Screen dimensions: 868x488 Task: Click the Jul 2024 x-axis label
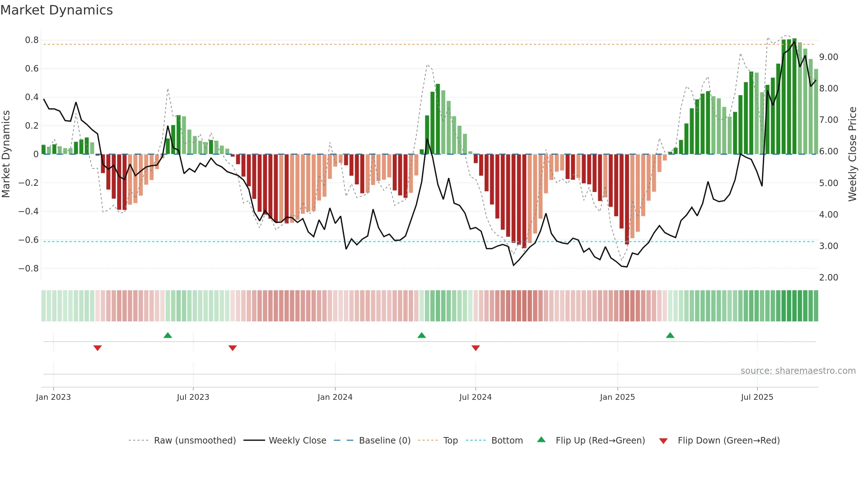[476, 397]
